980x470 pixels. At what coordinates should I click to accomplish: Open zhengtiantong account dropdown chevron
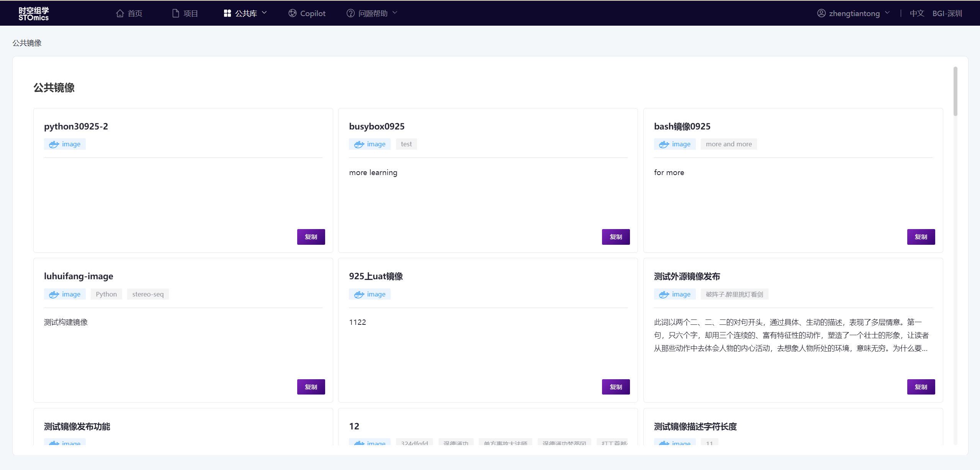pyautogui.click(x=887, y=13)
